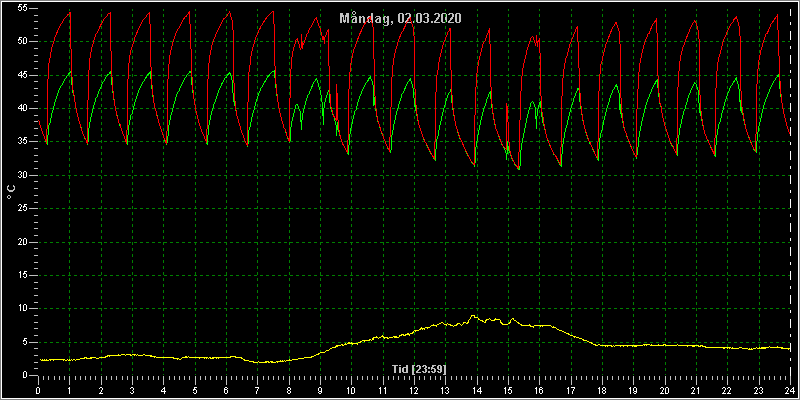Select hour 6 on the time axis
This screenshot has width=800, height=400.
coord(226,391)
